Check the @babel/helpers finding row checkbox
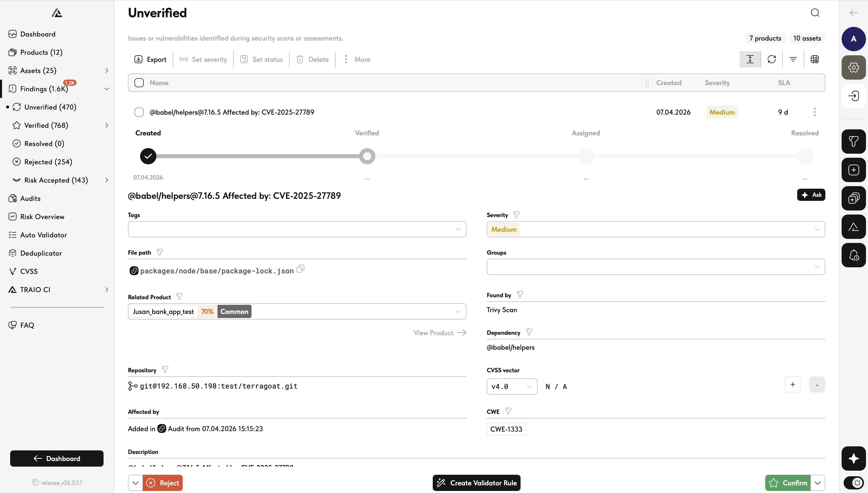This screenshot has height=493, width=868. 139,112
